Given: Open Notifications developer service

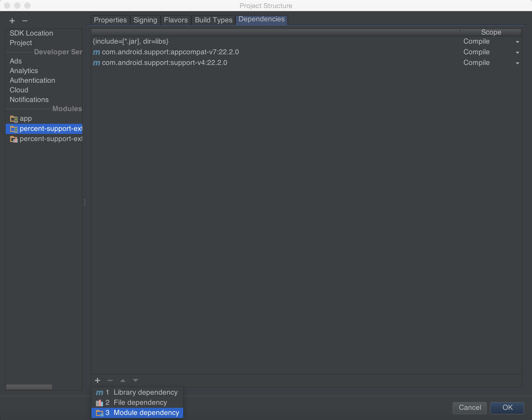Looking at the screenshot, I should 29,100.
